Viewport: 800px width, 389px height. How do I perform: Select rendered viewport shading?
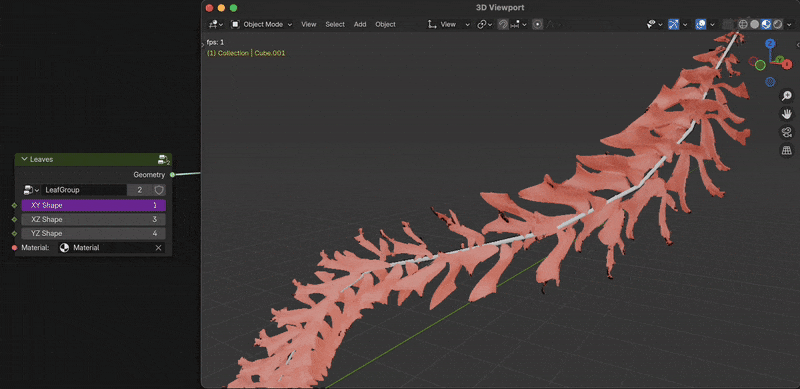coord(778,24)
